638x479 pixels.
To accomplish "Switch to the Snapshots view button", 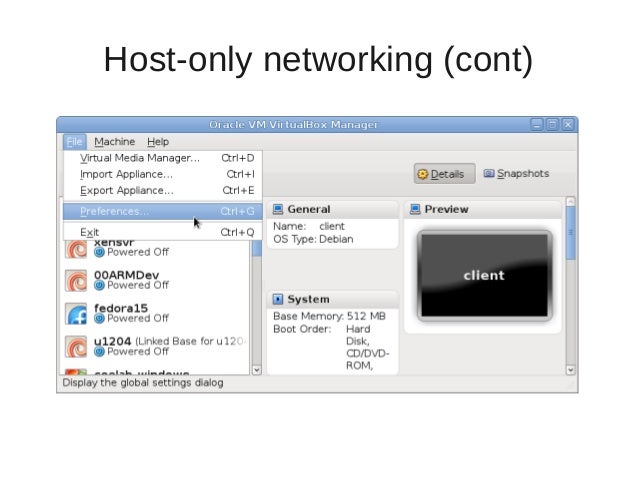I will click(x=516, y=174).
